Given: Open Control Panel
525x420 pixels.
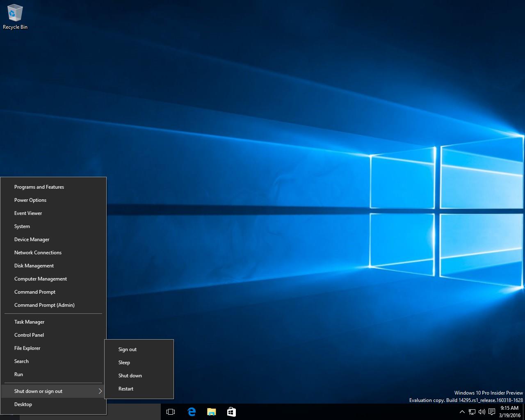Looking at the screenshot, I should click(53, 335).
